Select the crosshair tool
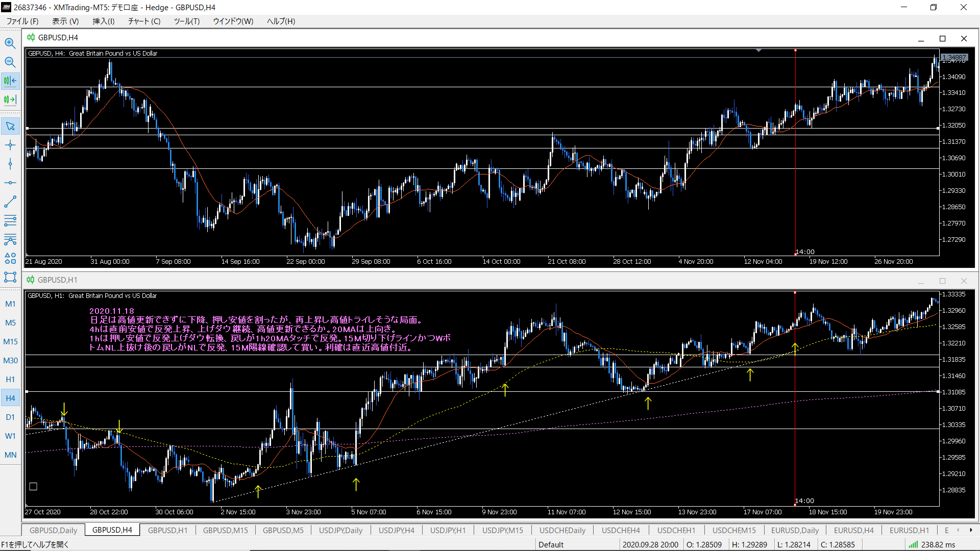Screen dimensions: 980x551 [x=10, y=145]
